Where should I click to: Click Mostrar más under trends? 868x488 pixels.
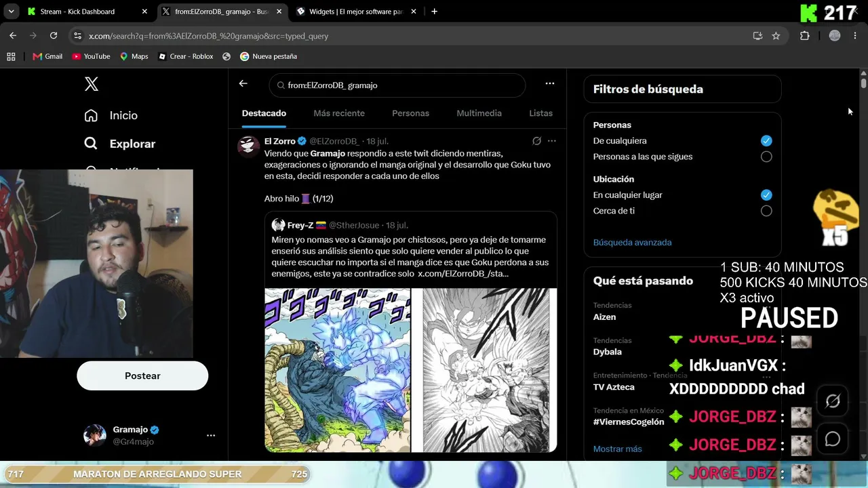click(x=618, y=449)
